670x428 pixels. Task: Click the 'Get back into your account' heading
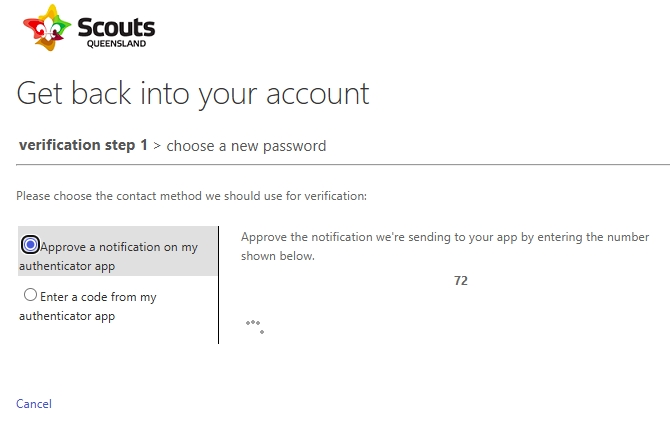tap(193, 94)
